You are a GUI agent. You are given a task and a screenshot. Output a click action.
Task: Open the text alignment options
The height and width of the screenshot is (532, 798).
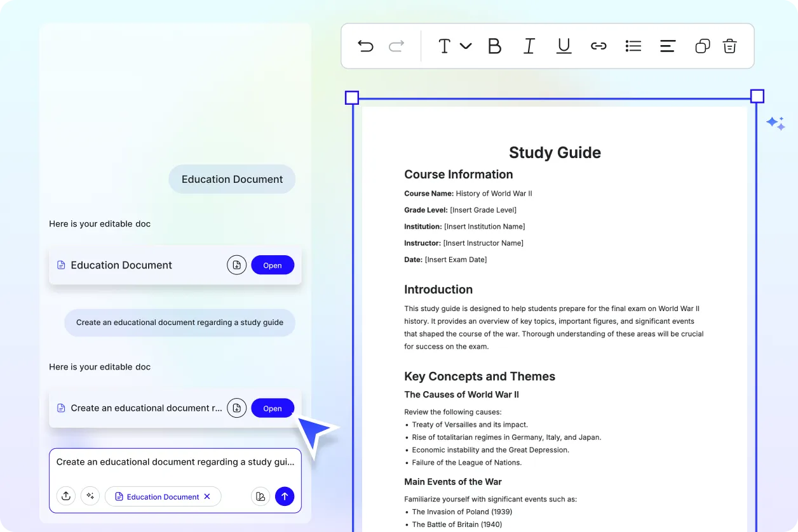click(x=667, y=46)
